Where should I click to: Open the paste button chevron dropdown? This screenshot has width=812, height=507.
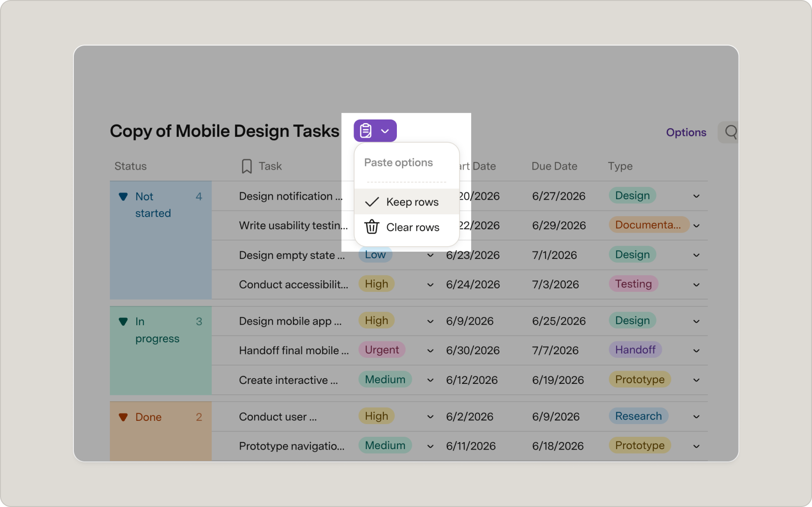pos(385,131)
